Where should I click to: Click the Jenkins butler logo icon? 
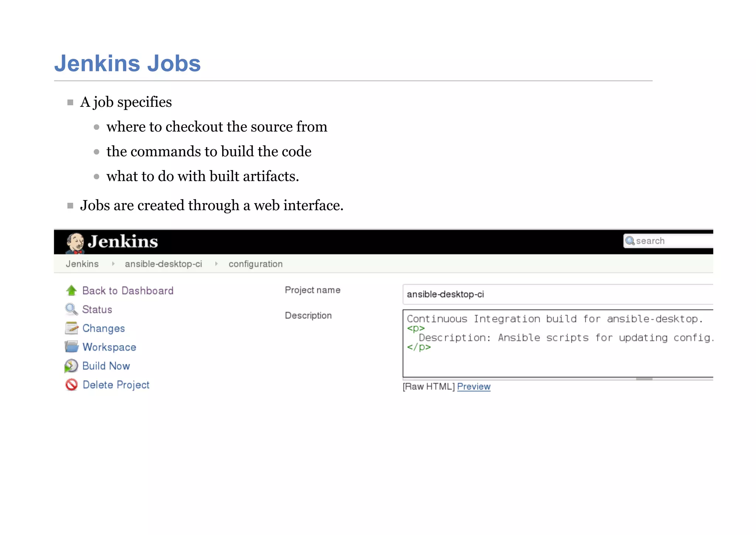click(x=75, y=243)
